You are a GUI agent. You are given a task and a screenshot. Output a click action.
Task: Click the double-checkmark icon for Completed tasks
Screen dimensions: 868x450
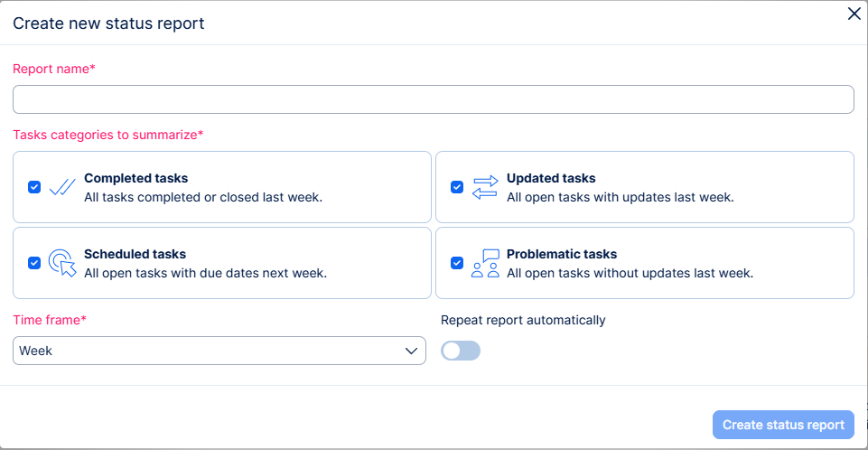tap(61, 187)
